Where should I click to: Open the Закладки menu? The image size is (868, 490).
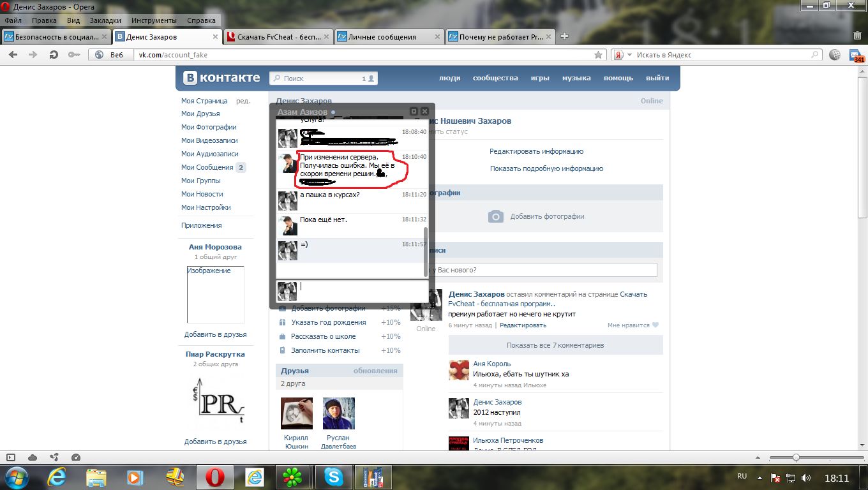tap(105, 20)
